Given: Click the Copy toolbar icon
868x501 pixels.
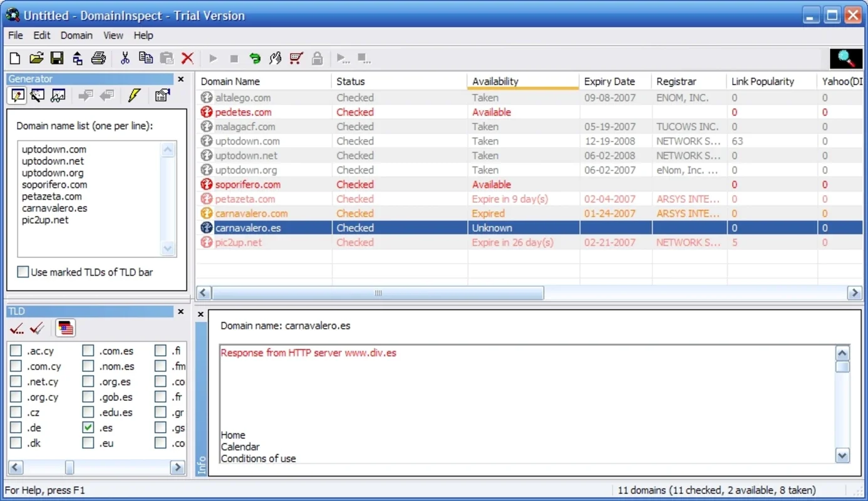Looking at the screenshot, I should [x=146, y=59].
